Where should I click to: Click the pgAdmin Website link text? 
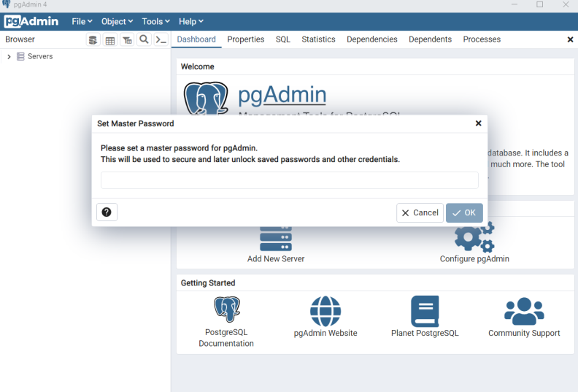[325, 333]
